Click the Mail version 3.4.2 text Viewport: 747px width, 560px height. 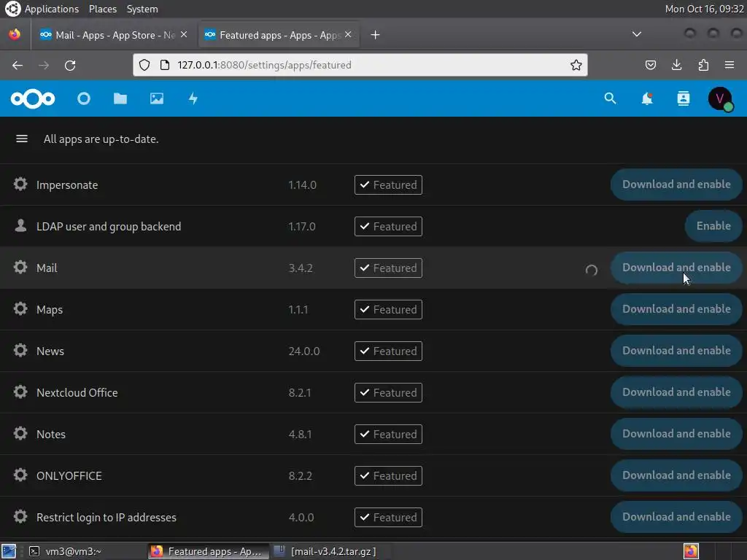coord(301,268)
